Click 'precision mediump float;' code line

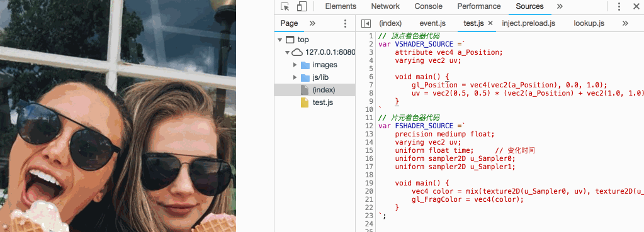tap(444, 134)
